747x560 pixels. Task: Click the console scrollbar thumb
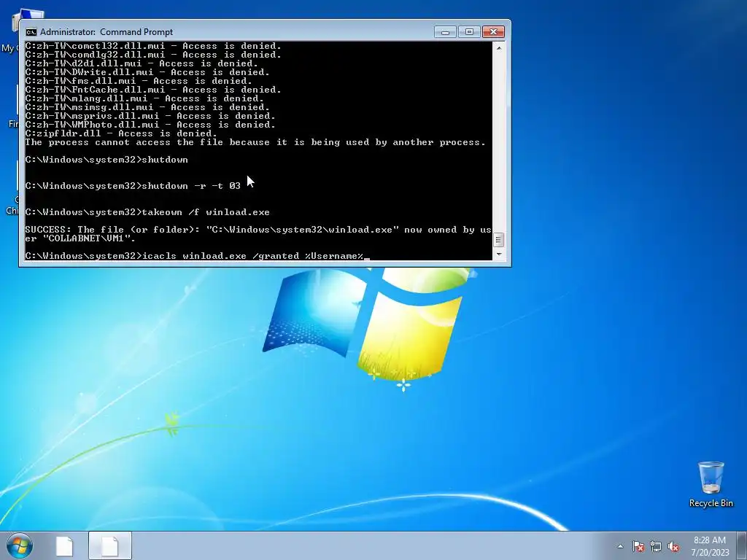click(498, 239)
